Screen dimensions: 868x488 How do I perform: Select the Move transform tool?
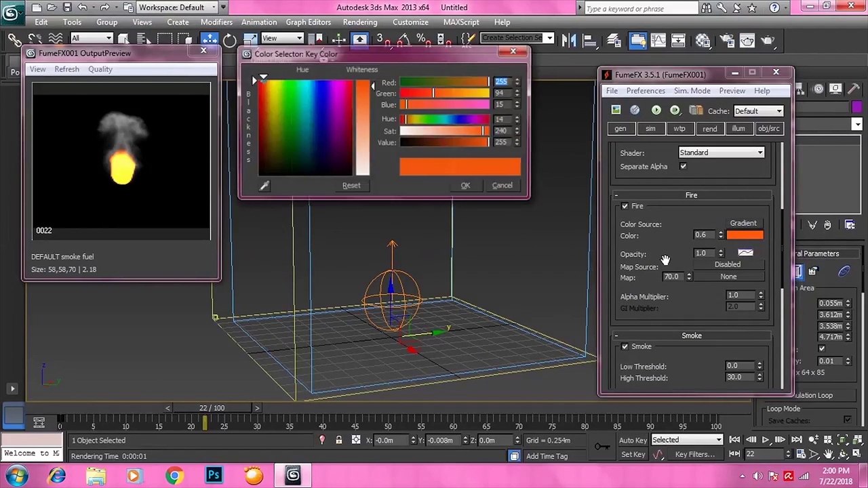[x=209, y=40]
